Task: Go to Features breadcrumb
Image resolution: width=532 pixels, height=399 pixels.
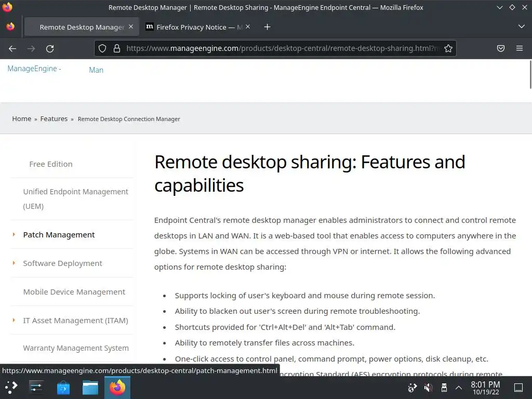Action: click(54, 119)
